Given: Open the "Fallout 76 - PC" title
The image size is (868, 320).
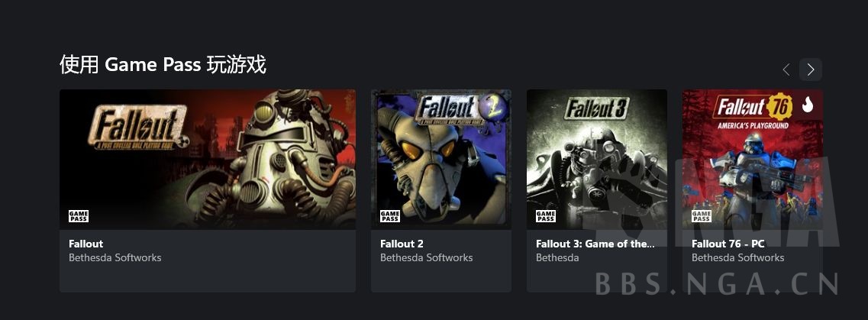Looking at the screenshot, I should 728,244.
